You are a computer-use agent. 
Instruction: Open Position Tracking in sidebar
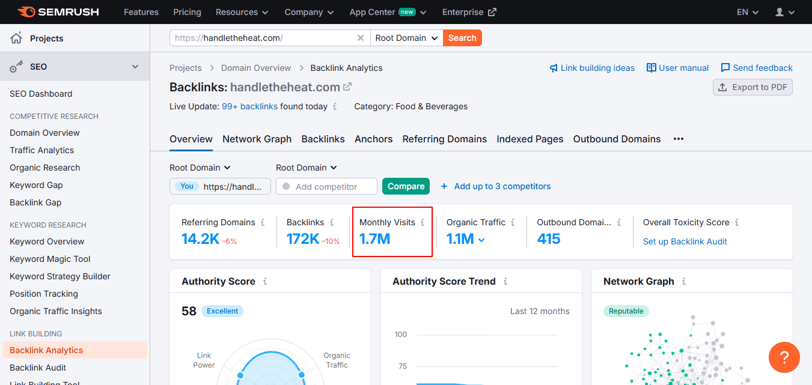pos(44,294)
